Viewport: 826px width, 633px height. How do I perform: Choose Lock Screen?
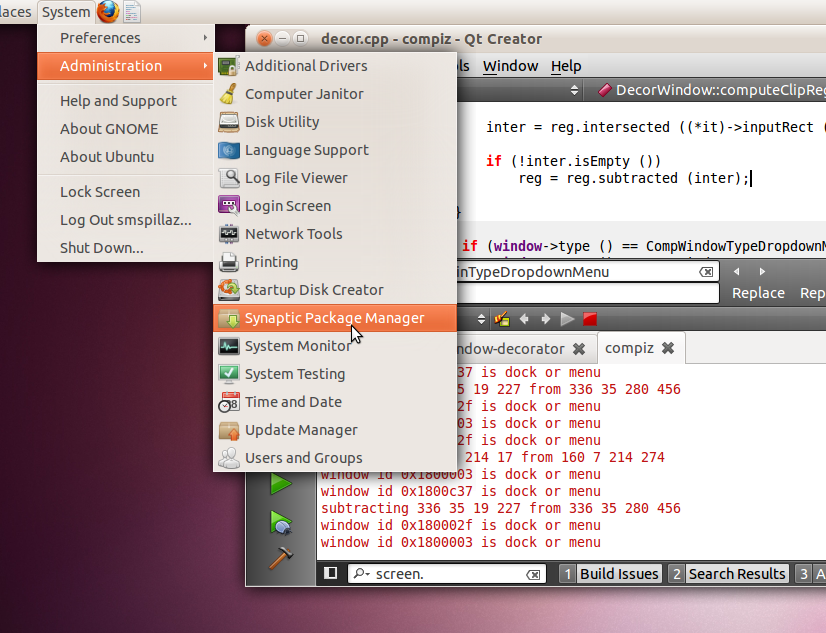click(x=125, y=192)
